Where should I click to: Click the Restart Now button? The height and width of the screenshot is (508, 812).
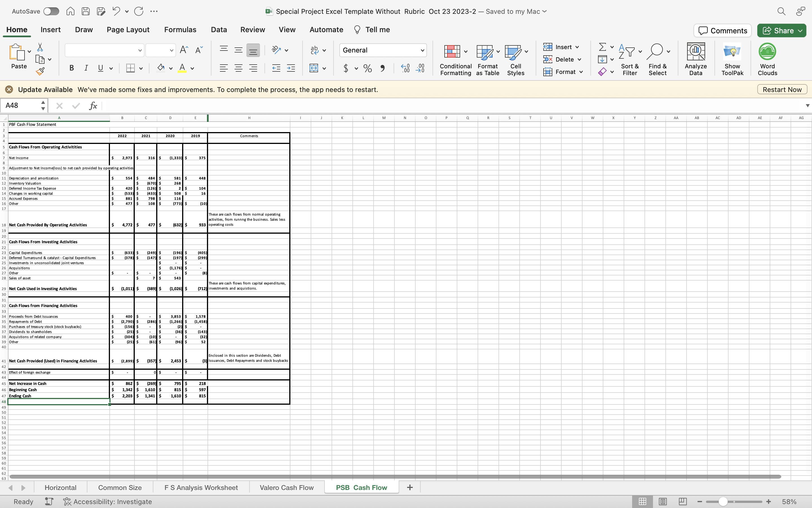point(782,89)
